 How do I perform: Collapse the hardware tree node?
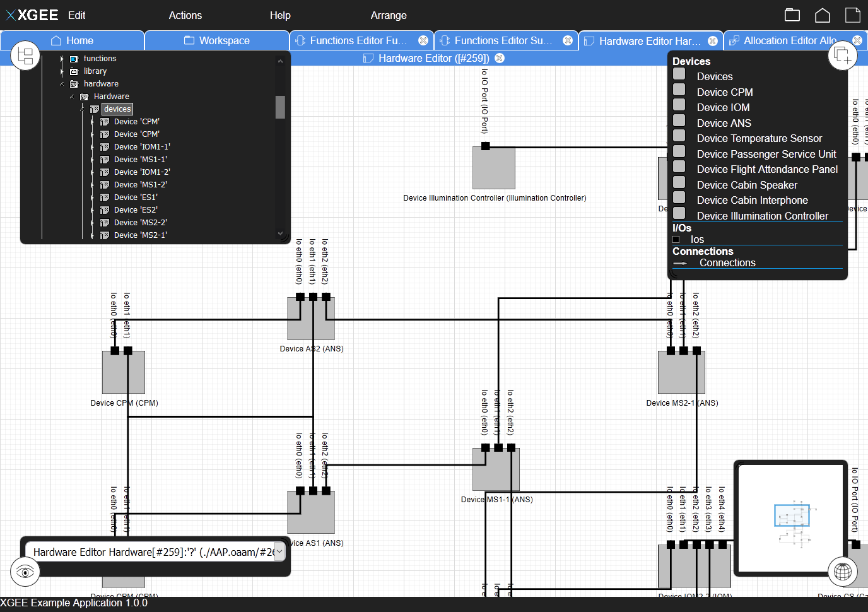(x=62, y=84)
